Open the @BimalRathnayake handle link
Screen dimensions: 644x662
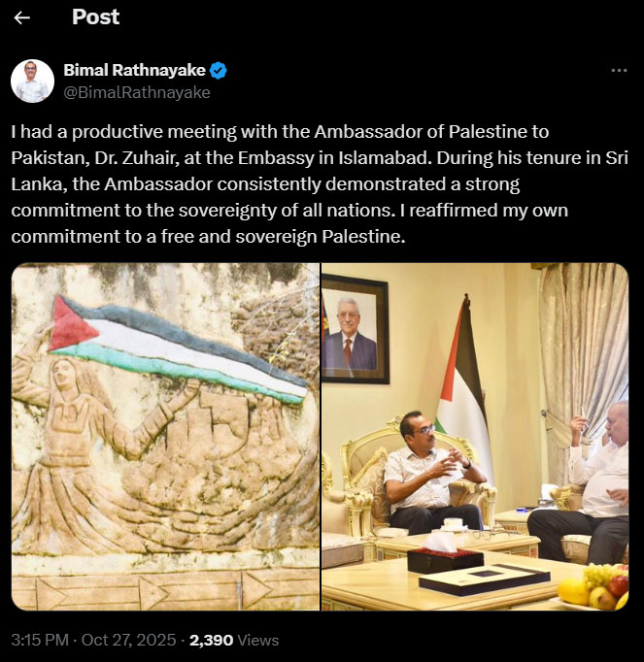(137, 92)
